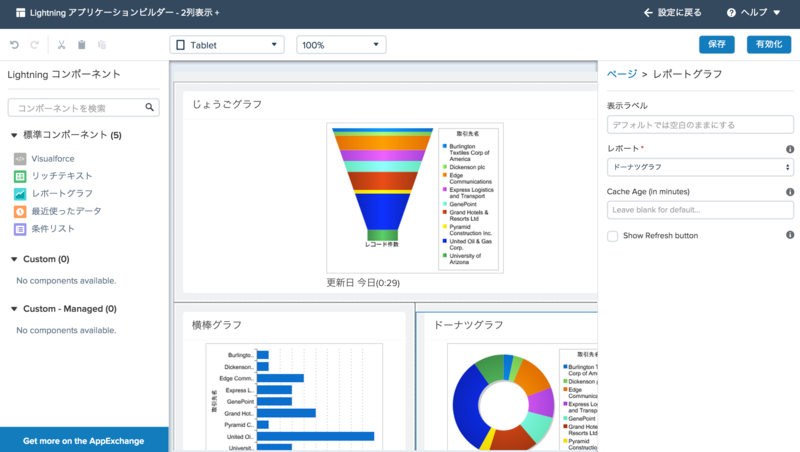The height and width of the screenshot is (452, 800).
Task: Click the 表示ラベル input field
Action: click(x=700, y=124)
